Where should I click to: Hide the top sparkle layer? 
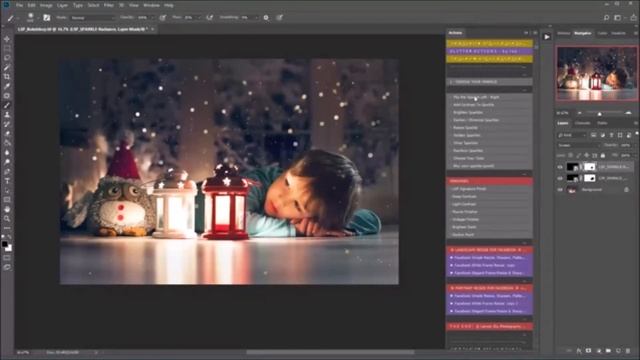[x=560, y=167]
